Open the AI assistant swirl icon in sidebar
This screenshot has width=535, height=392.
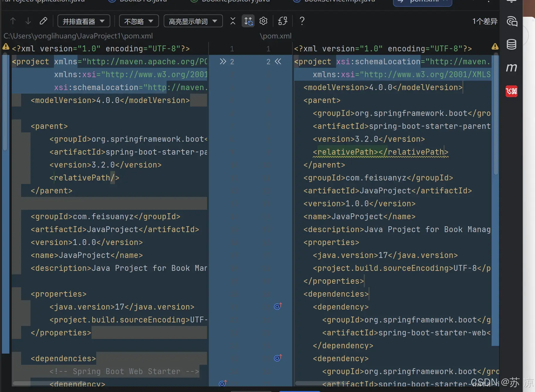pyautogui.click(x=512, y=21)
